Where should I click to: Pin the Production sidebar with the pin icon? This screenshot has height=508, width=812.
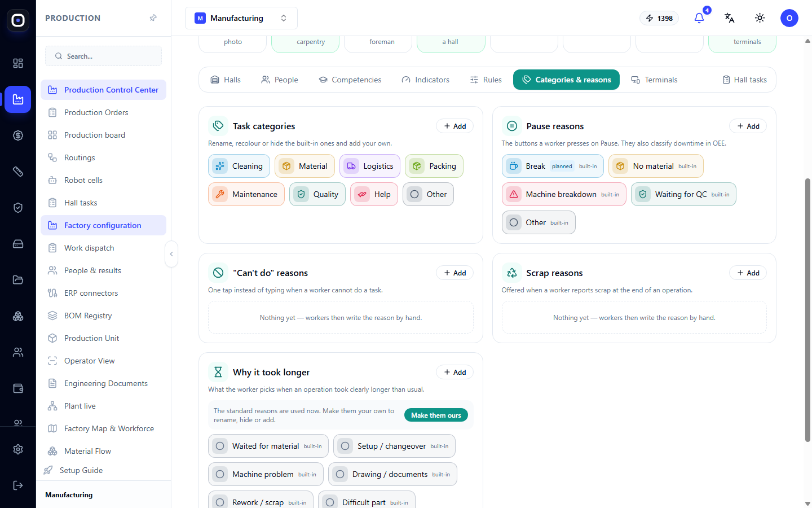point(153,18)
